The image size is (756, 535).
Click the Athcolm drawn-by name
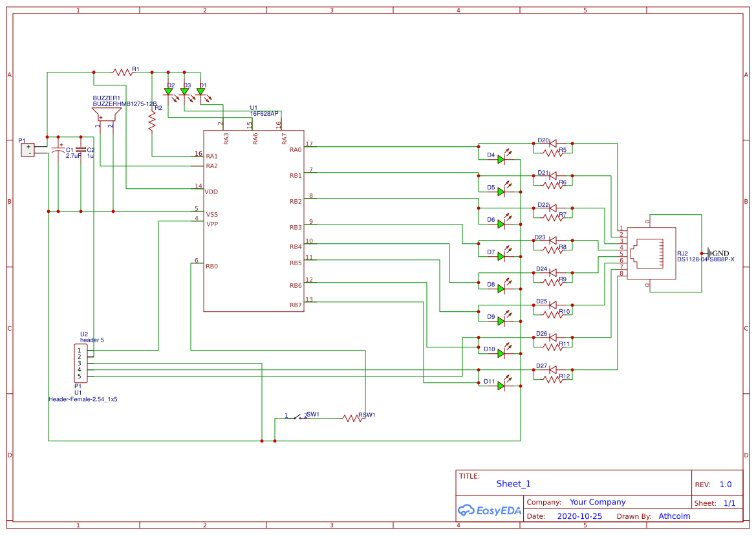click(x=675, y=516)
